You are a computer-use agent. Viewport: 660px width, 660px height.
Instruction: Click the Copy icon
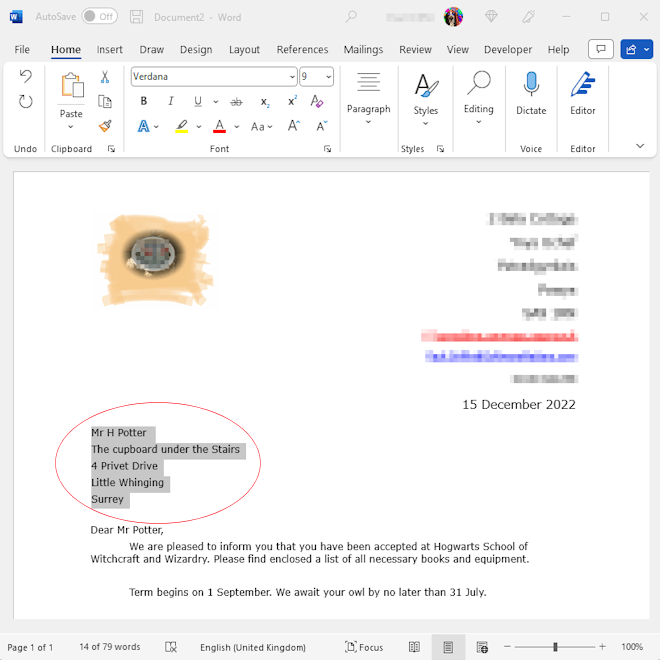(105, 101)
